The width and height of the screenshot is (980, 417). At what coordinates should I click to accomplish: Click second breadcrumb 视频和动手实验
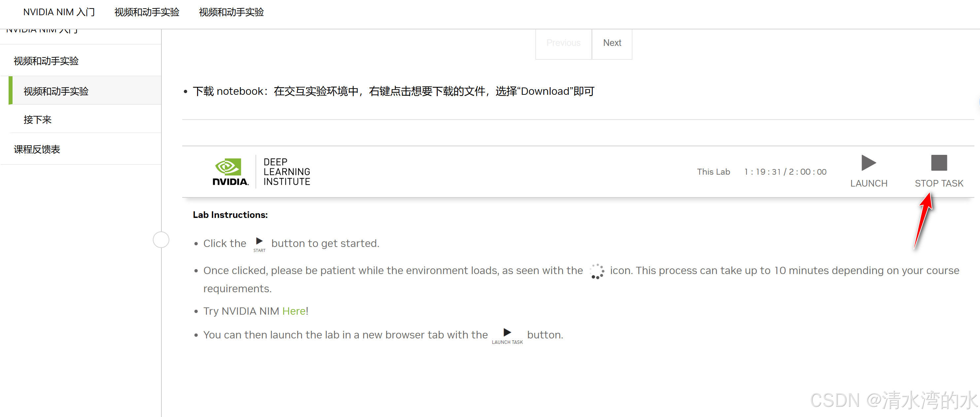click(147, 12)
